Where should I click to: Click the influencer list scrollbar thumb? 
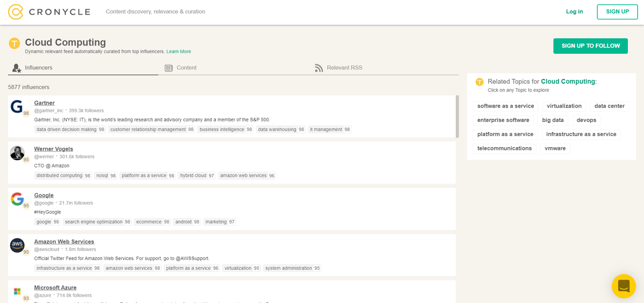[x=457, y=117]
